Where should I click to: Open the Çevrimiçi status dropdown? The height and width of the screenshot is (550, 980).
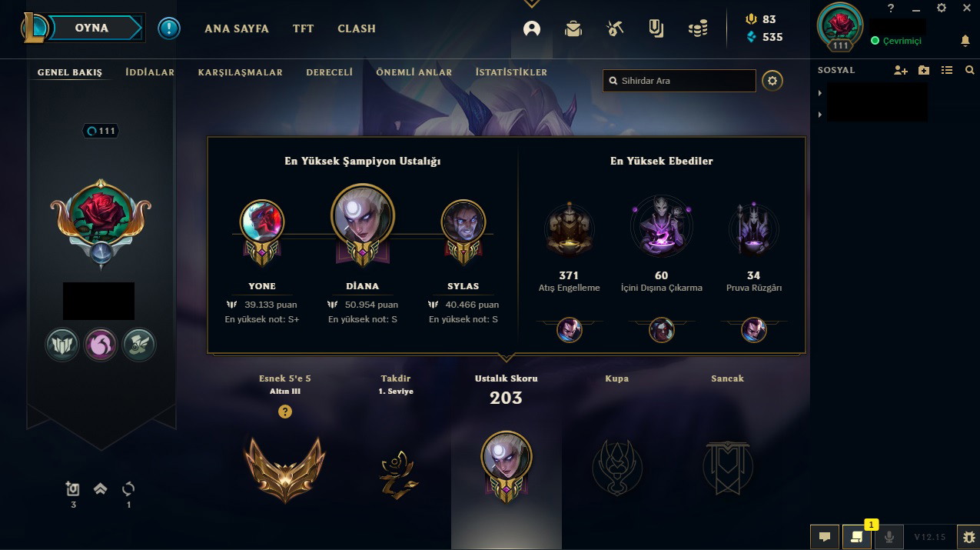coord(896,41)
